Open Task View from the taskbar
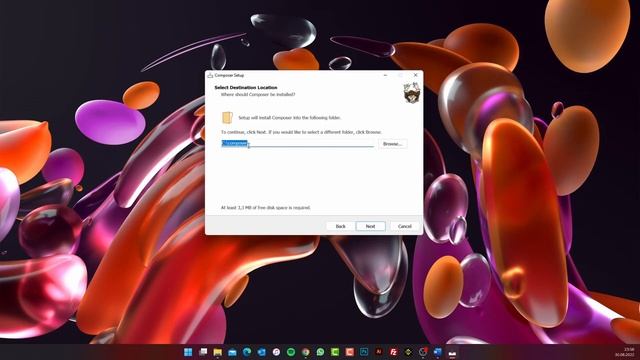This screenshot has height=360, width=640. click(203, 352)
